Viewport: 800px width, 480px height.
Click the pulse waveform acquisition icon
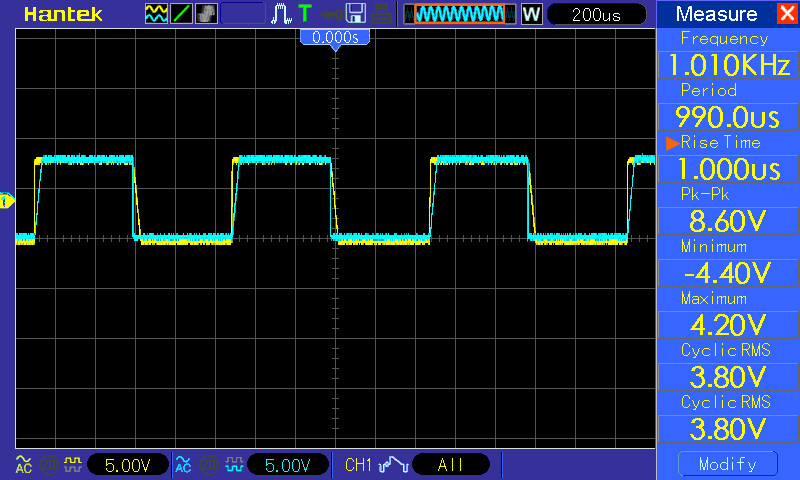pos(281,14)
